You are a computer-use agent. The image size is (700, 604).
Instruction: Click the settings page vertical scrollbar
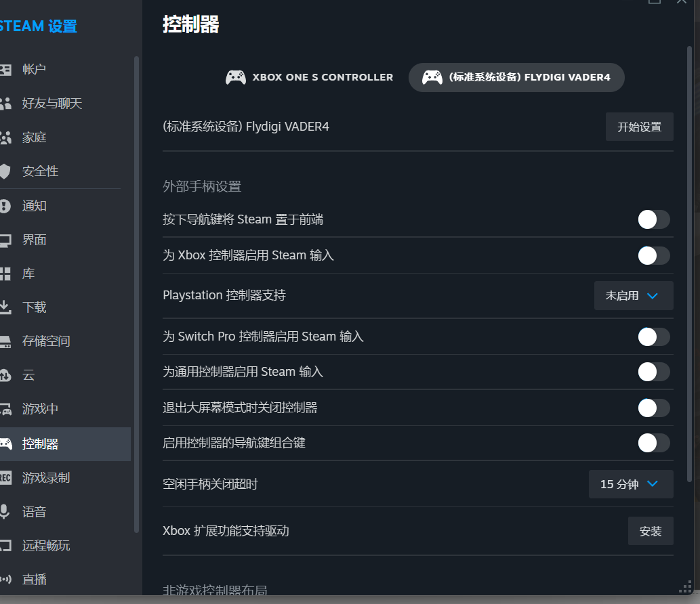(x=690, y=271)
